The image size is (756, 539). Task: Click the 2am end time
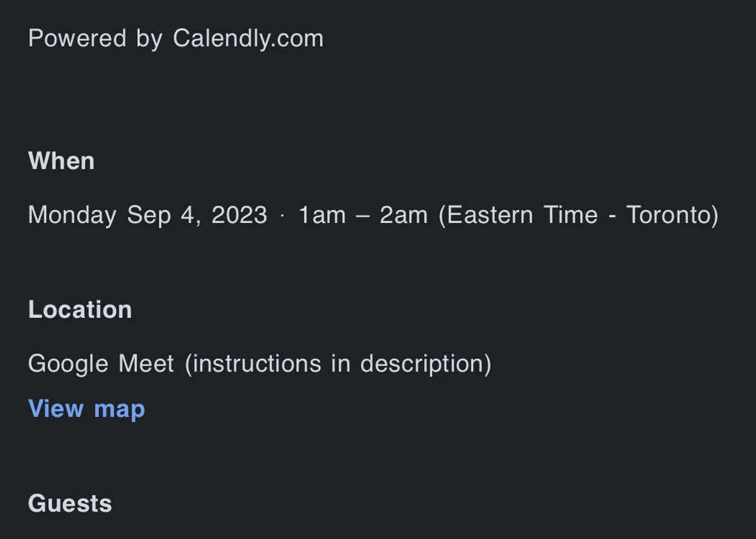point(403,215)
